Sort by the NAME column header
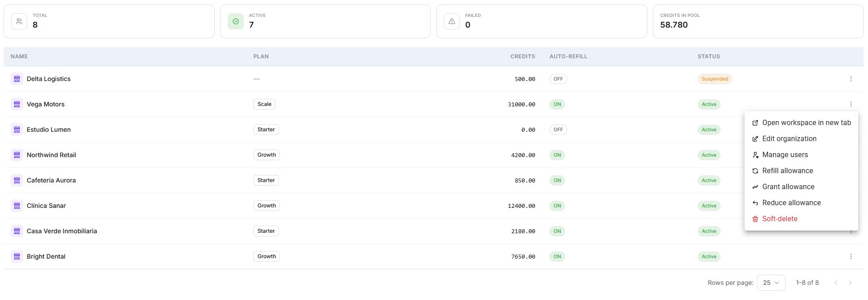868x300 pixels. pyautogui.click(x=19, y=57)
